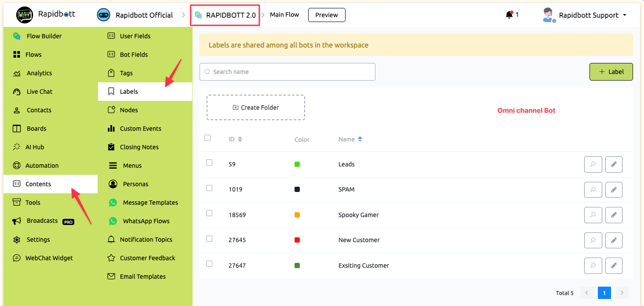Click spark action icon for Spooky Gamer row

coord(593,215)
